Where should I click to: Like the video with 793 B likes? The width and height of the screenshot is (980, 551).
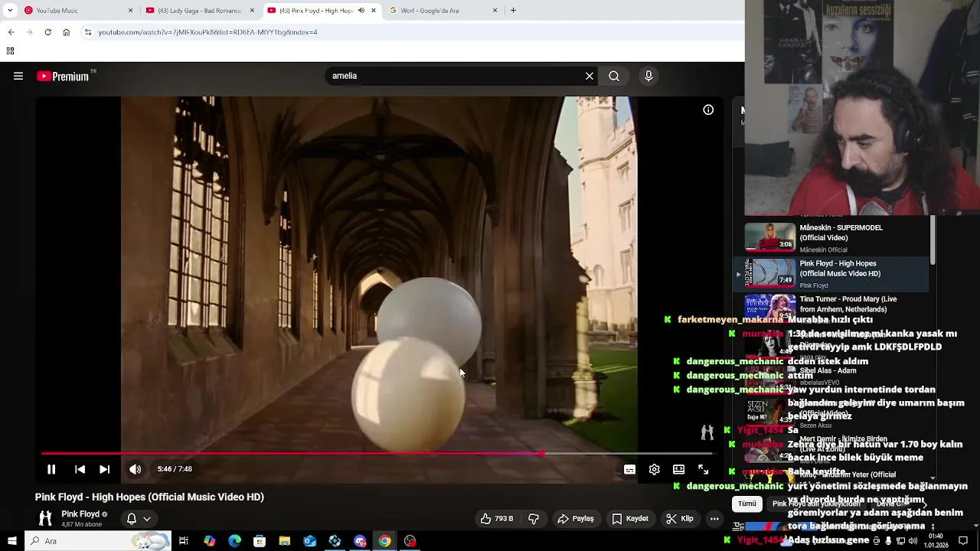(x=497, y=519)
